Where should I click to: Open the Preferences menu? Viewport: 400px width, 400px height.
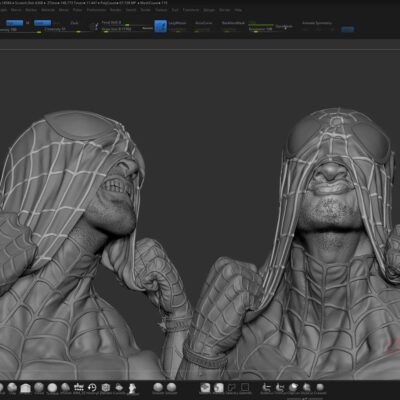coord(96,10)
